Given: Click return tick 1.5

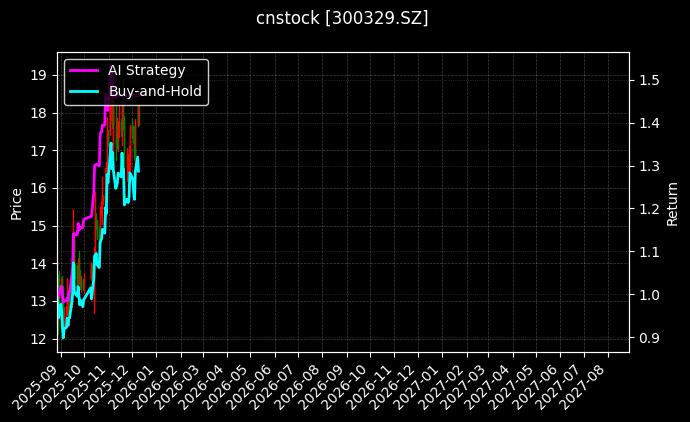Looking at the screenshot, I should 650,81.
